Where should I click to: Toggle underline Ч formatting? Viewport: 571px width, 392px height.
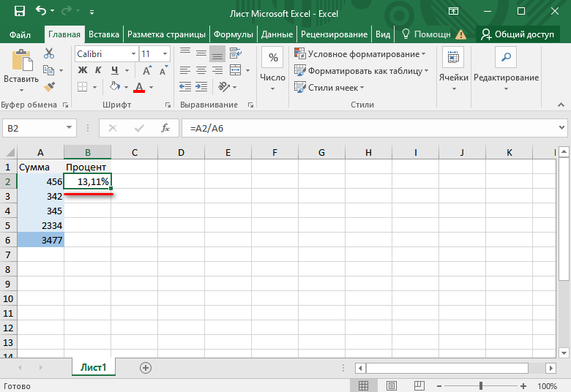click(115, 70)
